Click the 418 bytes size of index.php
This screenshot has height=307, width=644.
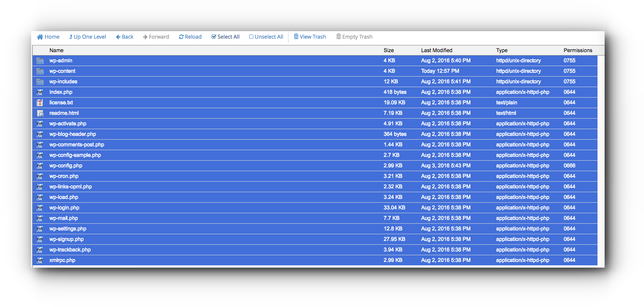click(395, 92)
